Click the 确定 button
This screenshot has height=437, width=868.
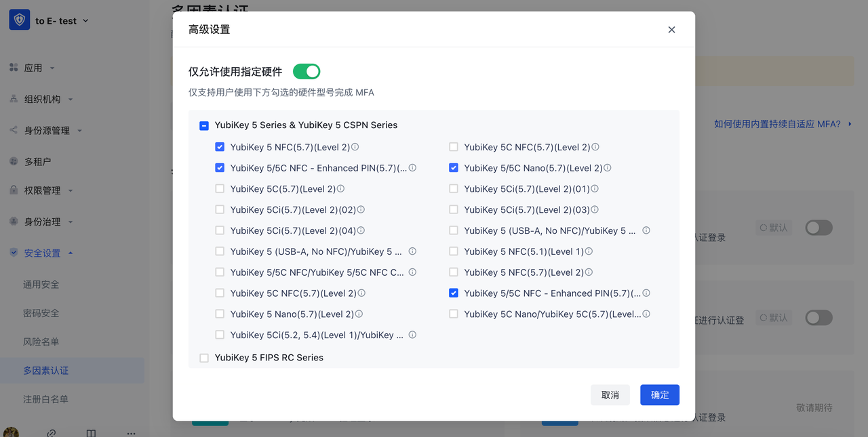[x=659, y=395]
